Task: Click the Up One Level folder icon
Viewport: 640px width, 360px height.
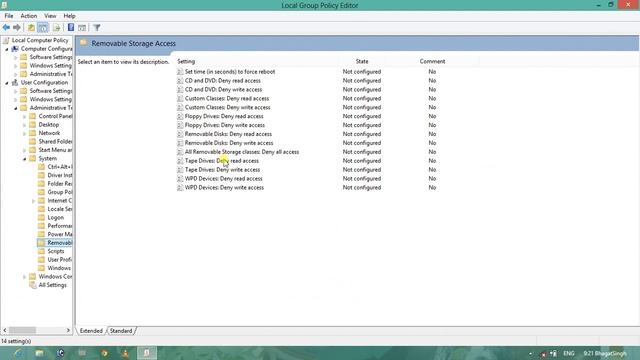Action: [31, 28]
